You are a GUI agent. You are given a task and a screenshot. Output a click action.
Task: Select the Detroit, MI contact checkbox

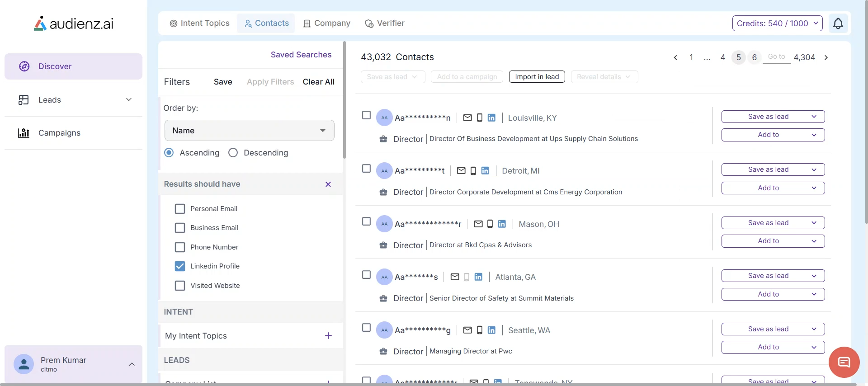tap(367, 169)
